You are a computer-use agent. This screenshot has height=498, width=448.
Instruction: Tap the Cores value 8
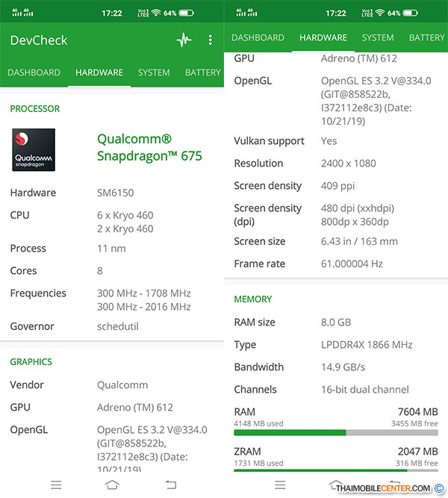tap(100, 271)
